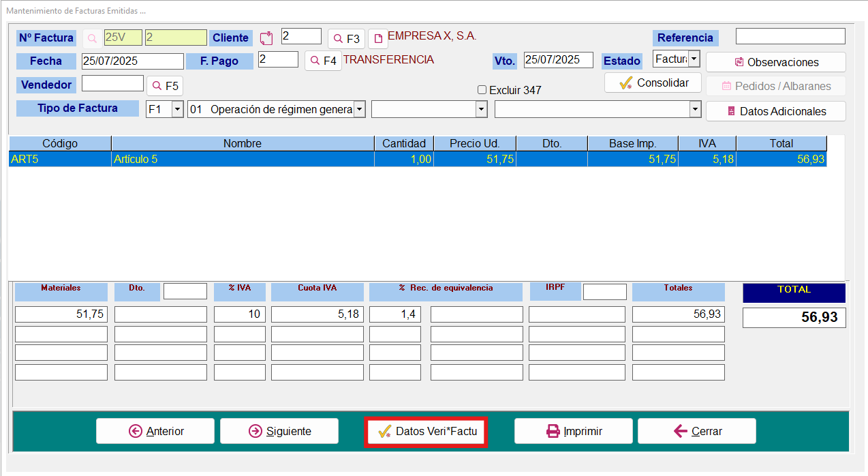Go to previous invoice with Anterior
Screen dimensions: 868x476
tap(155, 431)
